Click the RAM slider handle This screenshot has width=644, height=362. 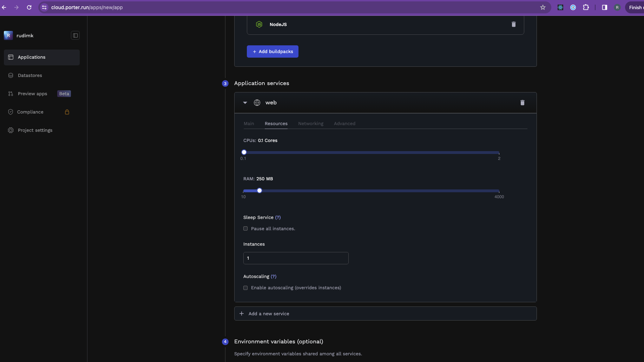coord(259,190)
